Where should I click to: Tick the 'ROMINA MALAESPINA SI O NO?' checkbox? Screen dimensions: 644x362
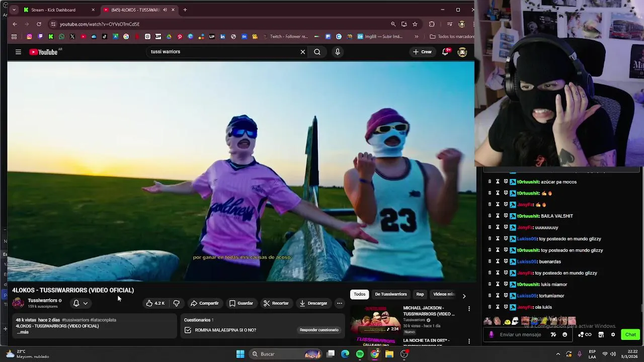pyautogui.click(x=188, y=330)
